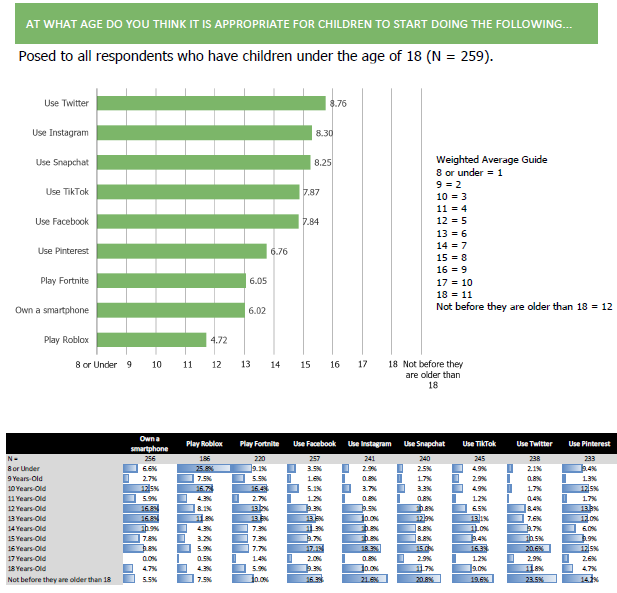Click the '8 or Under' table row label
Screen dimensions: 617x593
point(24,469)
